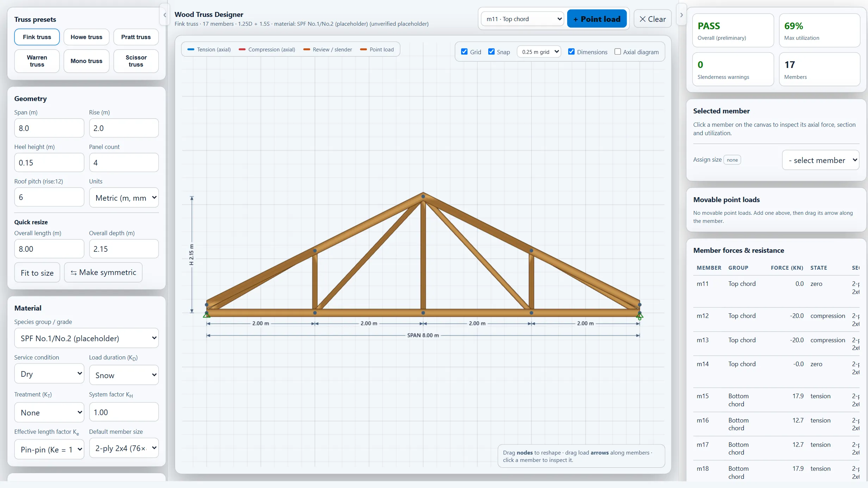Open the Load duration dropdown
This screenshot has height=488, width=868.
point(124,375)
